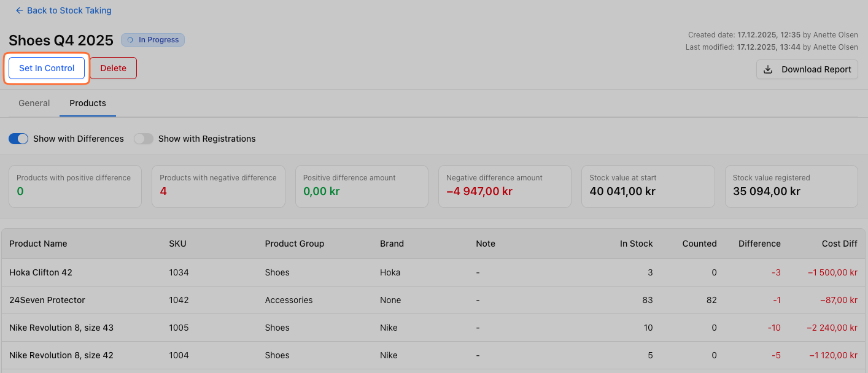The height and width of the screenshot is (373, 868).
Task: Click the back arrow icon
Action: pyautogui.click(x=19, y=10)
